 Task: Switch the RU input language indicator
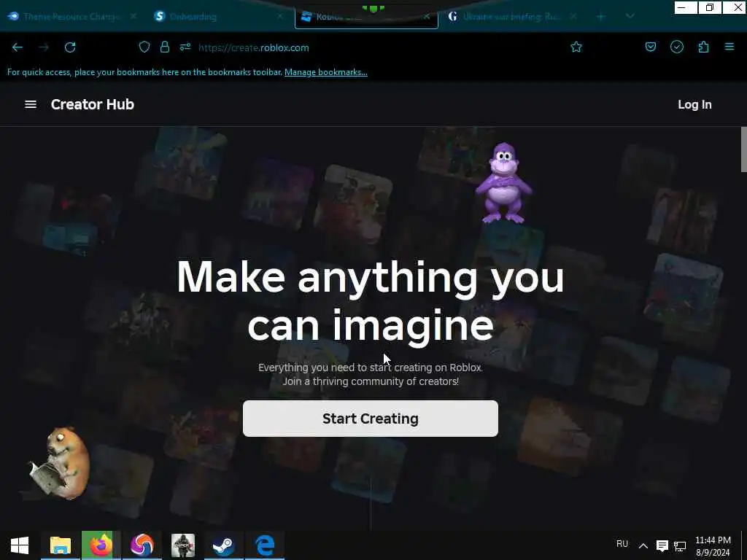(x=622, y=544)
